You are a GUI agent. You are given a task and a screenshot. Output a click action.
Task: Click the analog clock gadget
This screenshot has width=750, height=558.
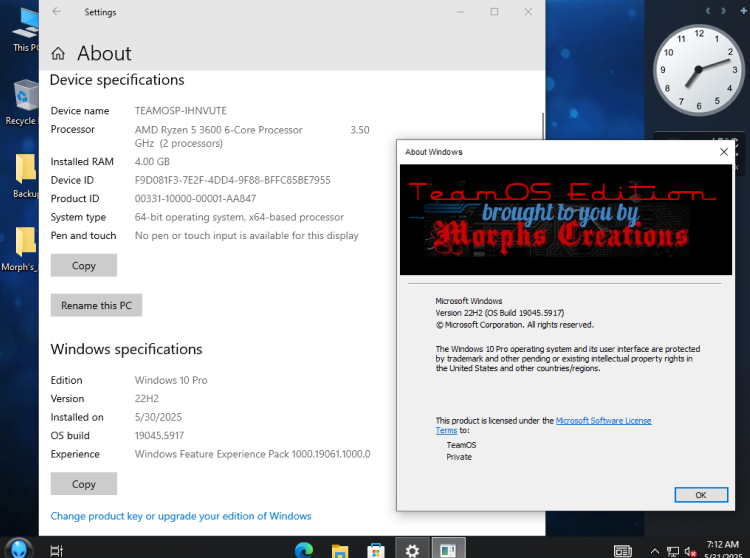(x=699, y=70)
